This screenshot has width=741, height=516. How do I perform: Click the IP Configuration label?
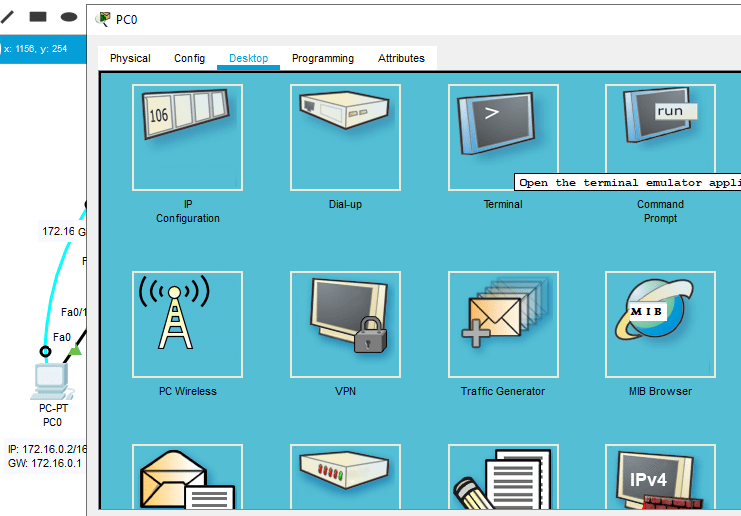[x=188, y=211]
